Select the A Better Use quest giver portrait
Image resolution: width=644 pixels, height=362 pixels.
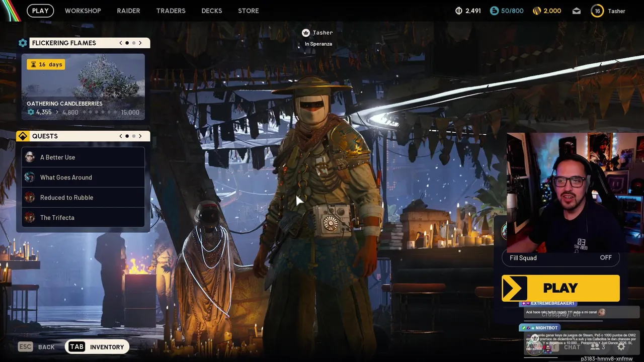(x=30, y=157)
